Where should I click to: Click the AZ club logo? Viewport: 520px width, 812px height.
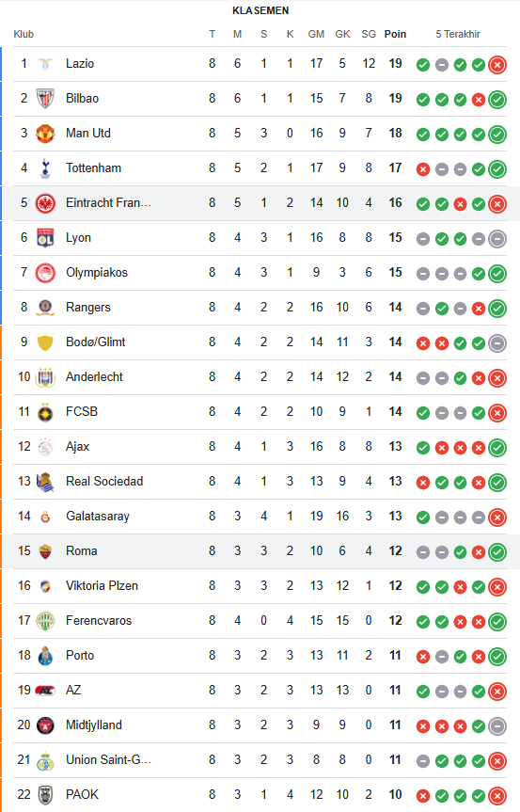tap(45, 691)
